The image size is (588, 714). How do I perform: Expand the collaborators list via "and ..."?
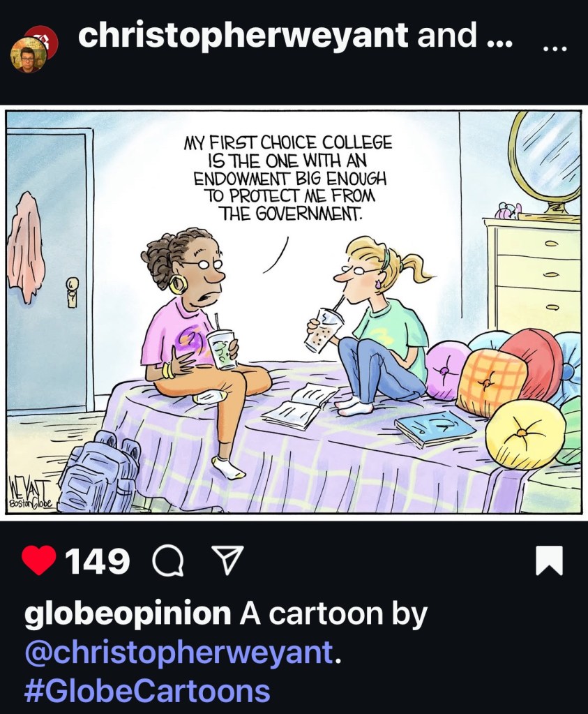pos(465,36)
